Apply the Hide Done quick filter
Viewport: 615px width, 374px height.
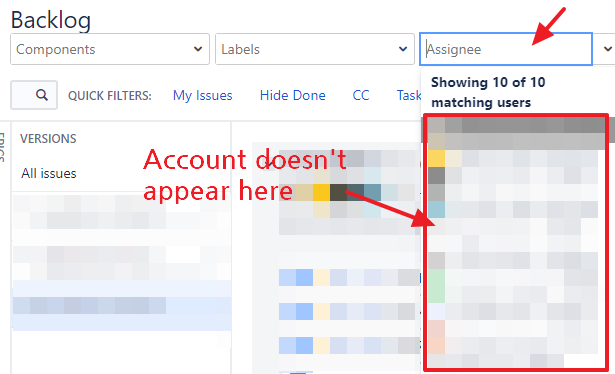pos(293,95)
